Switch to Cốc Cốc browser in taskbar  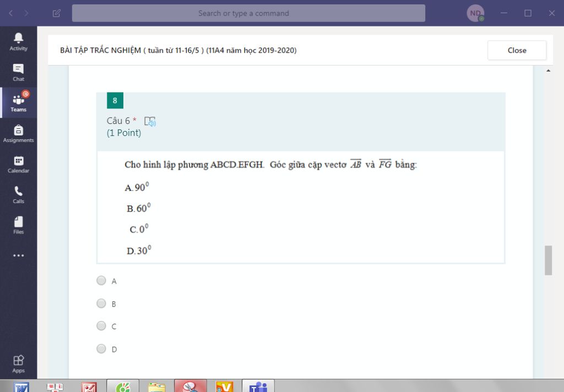click(x=123, y=386)
